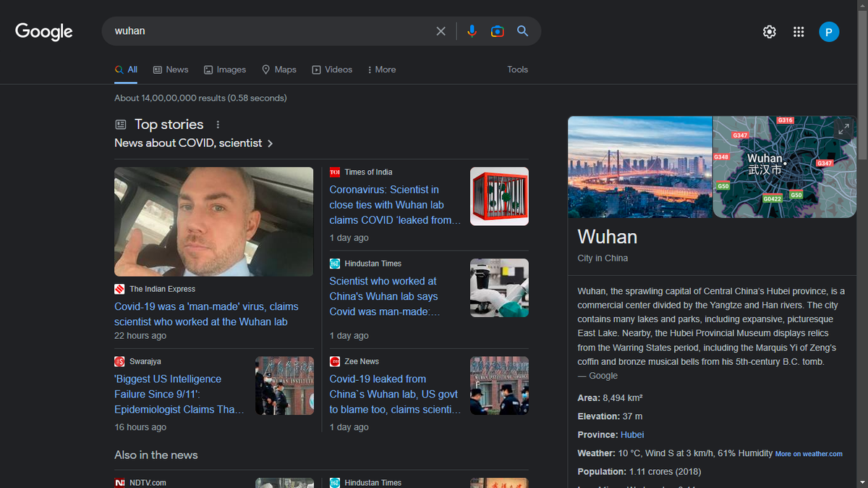This screenshot has width=868, height=488.
Task: Expand the Wuhan map image
Action: click(x=843, y=129)
